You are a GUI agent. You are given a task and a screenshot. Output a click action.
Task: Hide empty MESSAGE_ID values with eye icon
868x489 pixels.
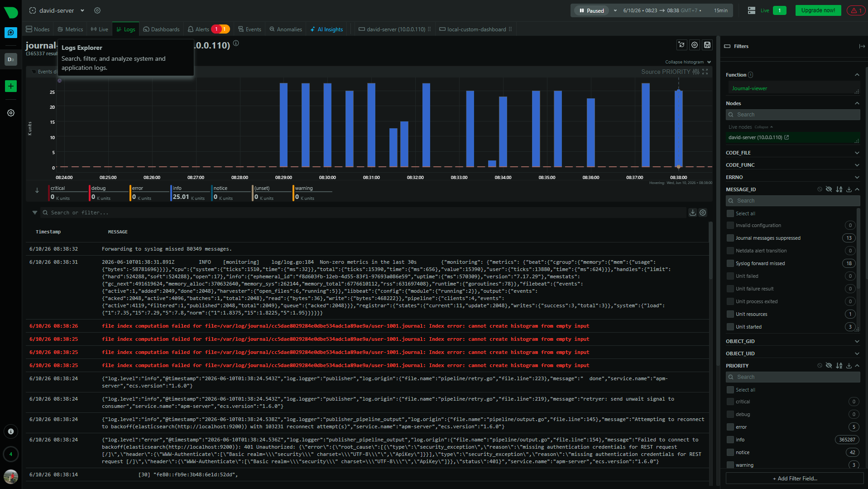[829, 189]
